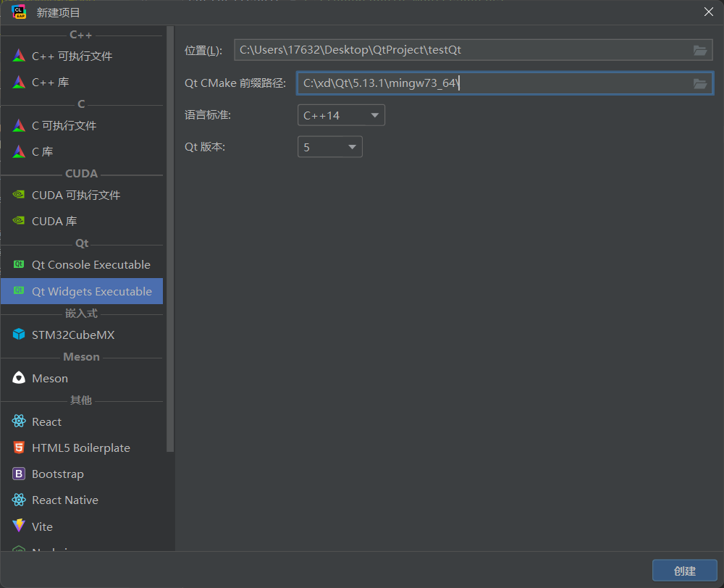The image size is (724, 588).
Task: Open the 语言标准 C++14 dropdown
Action: 341,115
